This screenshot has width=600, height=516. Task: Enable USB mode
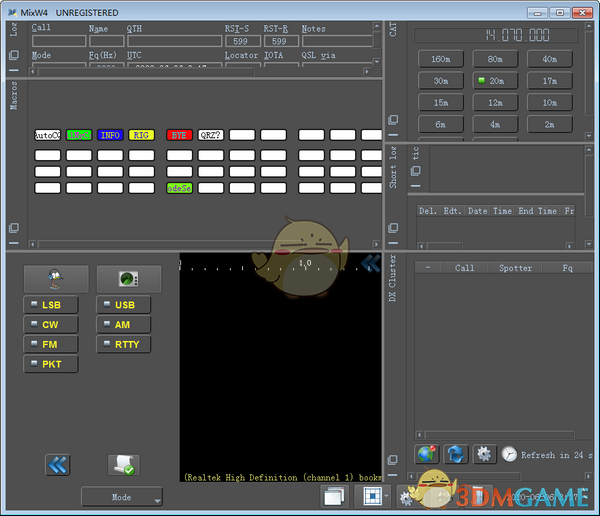124,305
